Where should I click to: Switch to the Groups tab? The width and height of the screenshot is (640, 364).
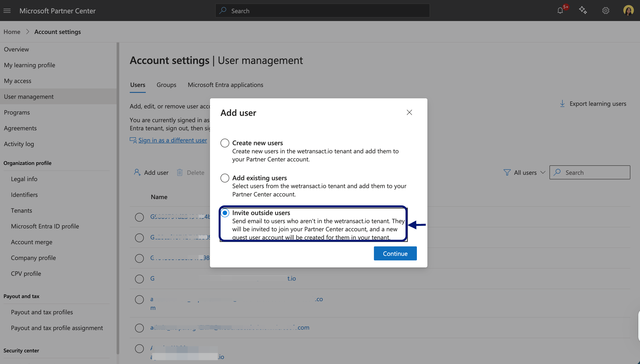(166, 85)
